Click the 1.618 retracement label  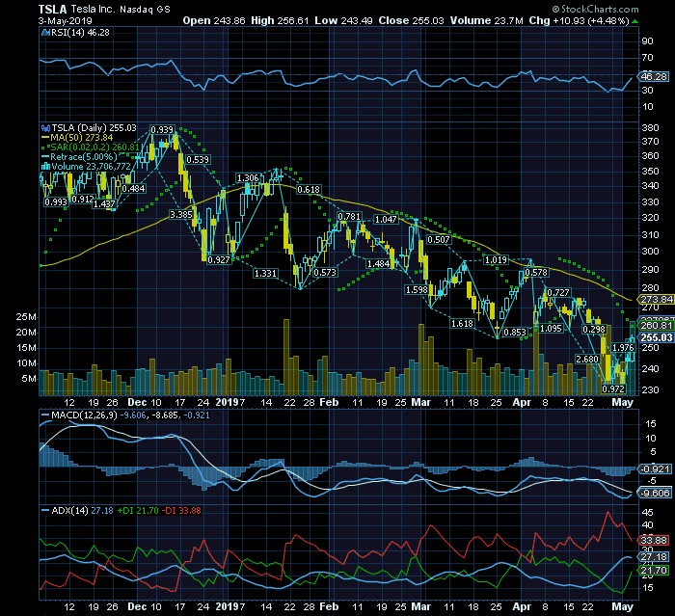coord(462,323)
